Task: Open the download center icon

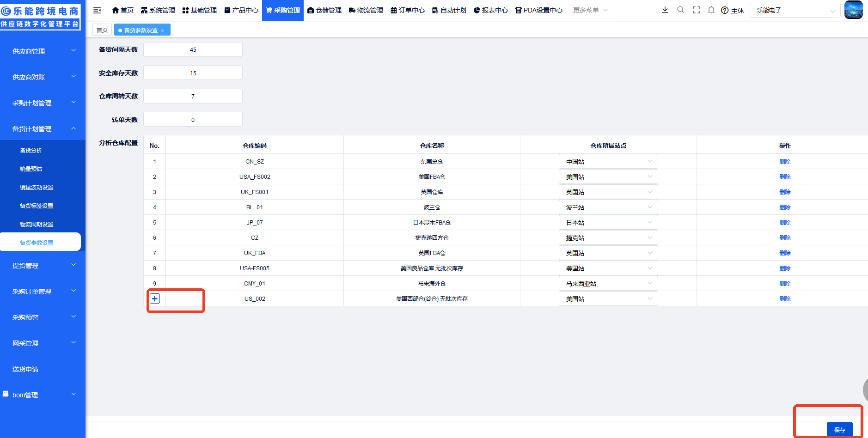Action: (x=665, y=10)
